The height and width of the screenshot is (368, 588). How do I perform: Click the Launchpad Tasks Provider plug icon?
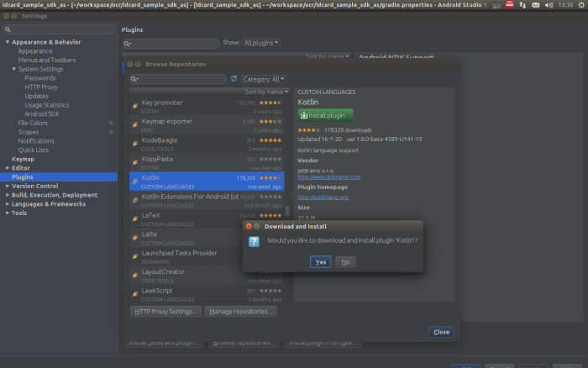[135, 256]
